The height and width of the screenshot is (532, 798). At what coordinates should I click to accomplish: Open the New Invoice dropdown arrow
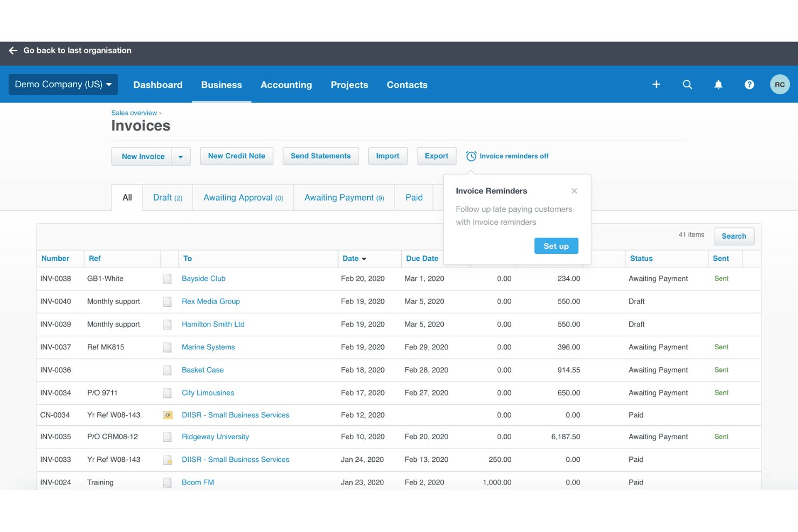coord(181,157)
